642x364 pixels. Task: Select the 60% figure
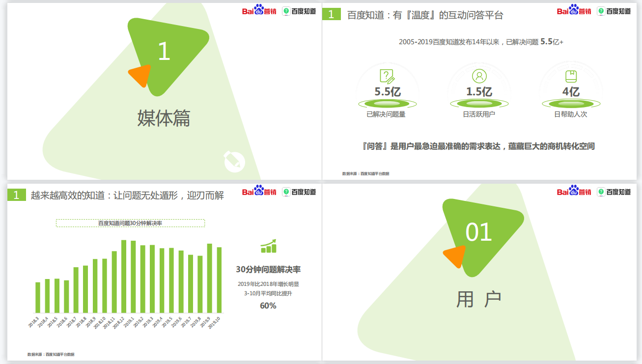268,306
